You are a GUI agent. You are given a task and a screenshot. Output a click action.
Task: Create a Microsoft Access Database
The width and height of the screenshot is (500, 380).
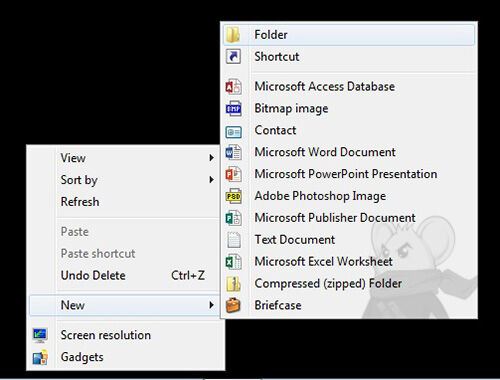(x=349, y=87)
